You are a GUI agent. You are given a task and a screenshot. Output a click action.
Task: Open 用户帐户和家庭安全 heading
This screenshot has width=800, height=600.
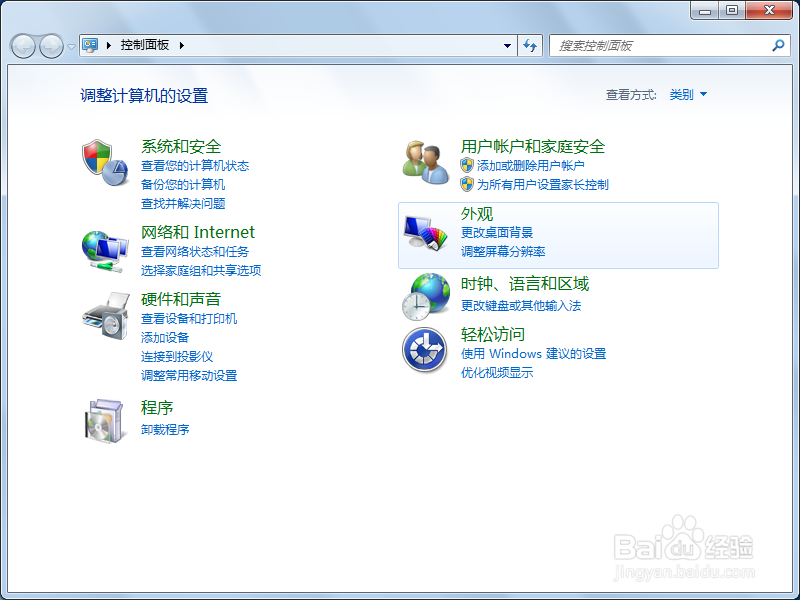point(533,146)
